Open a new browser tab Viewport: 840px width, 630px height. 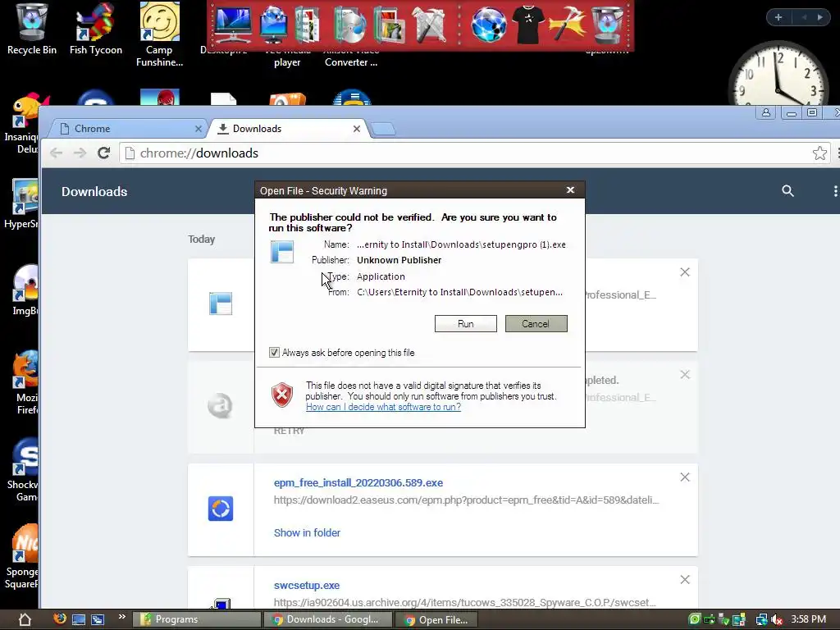pos(383,129)
